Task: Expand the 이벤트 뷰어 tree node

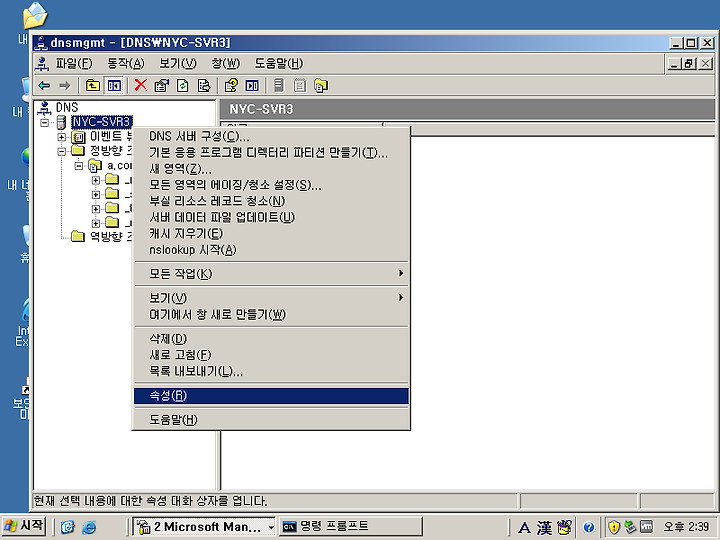Action: point(62,137)
